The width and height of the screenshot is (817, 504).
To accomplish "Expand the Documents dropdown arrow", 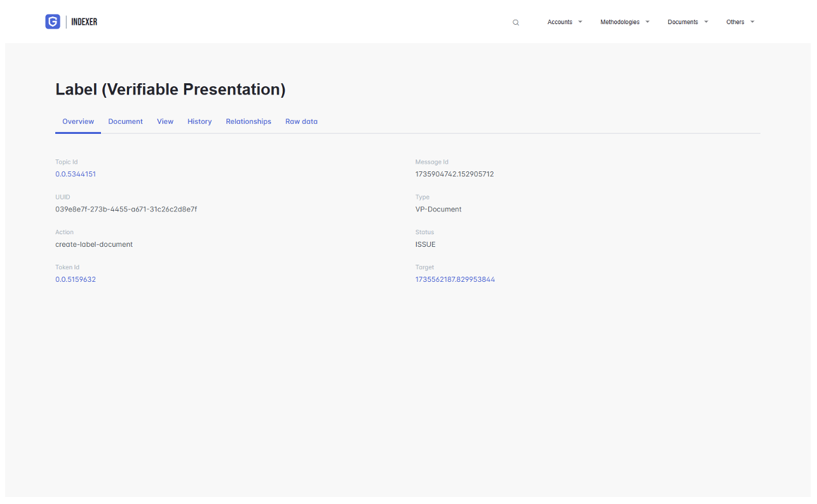I will coord(706,22).
